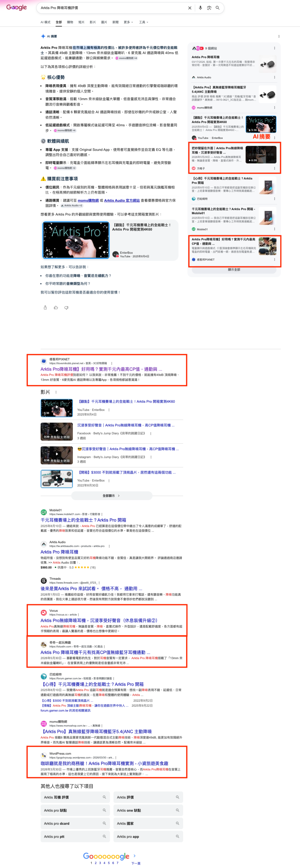Open the three-dot menu on the WordPress.com result
Screen dimensions: 300x868
[x=116, y=758]
